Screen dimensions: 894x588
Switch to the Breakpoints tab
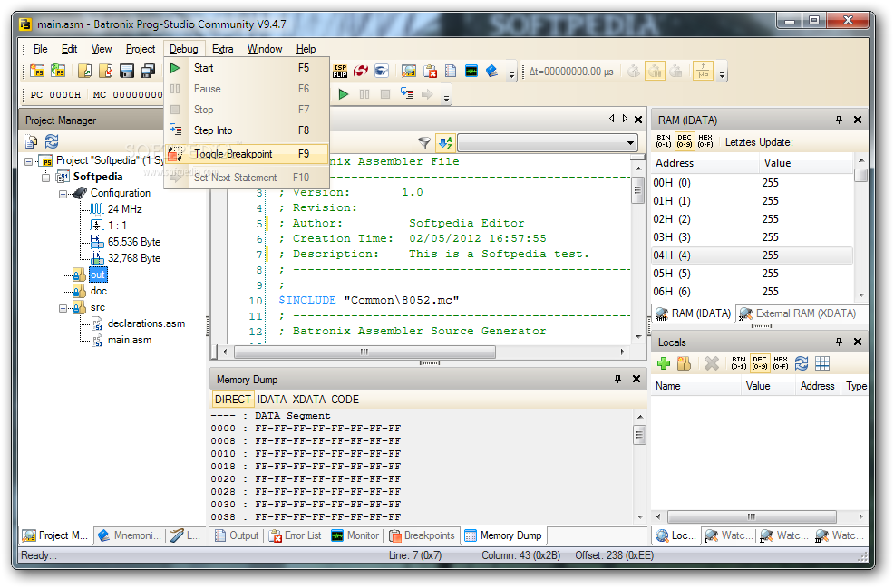(x=423, y=535)
